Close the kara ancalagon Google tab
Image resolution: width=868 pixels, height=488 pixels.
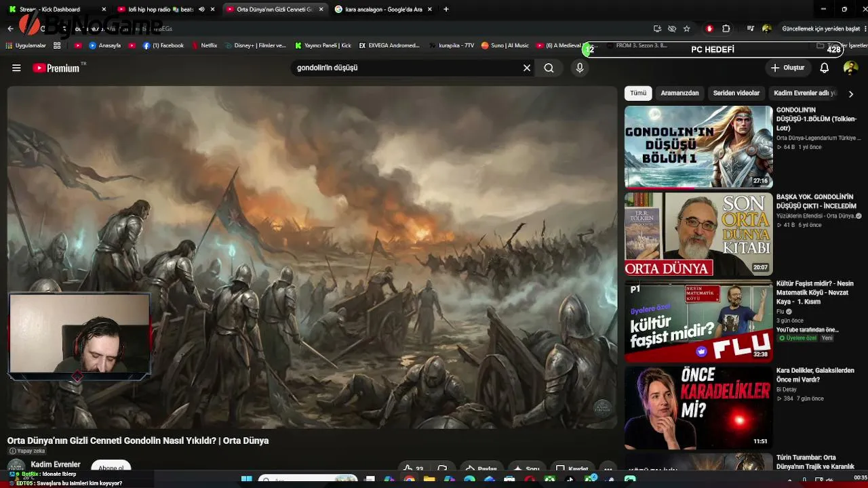tap(429, 9)
